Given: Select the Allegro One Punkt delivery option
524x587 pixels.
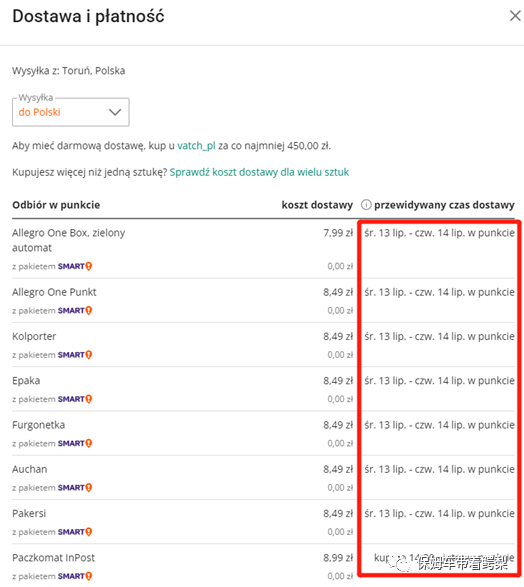Looking at the screenshot, I should click(263, 301).
